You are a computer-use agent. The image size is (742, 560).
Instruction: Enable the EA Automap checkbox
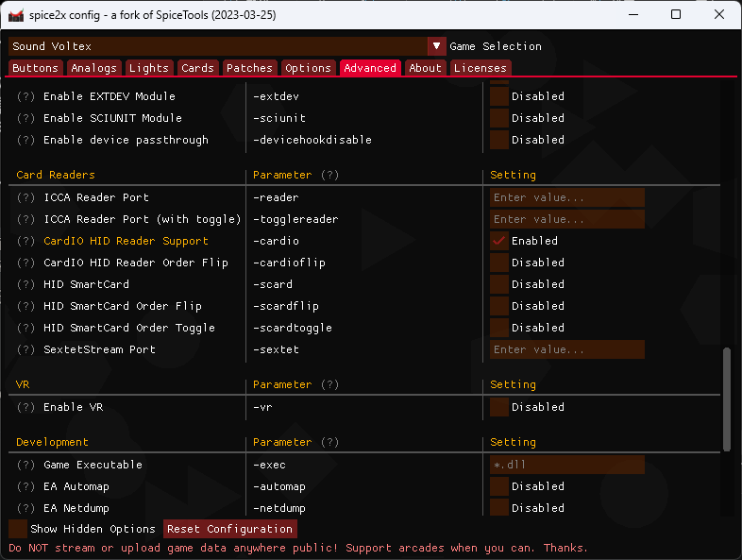pos(499,486)
